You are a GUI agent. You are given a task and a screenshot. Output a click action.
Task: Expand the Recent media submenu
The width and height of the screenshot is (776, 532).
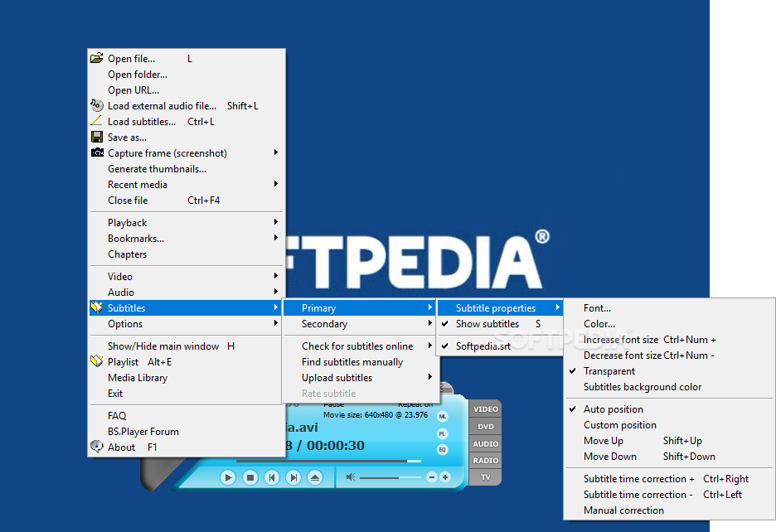click(x=186, y=185)
